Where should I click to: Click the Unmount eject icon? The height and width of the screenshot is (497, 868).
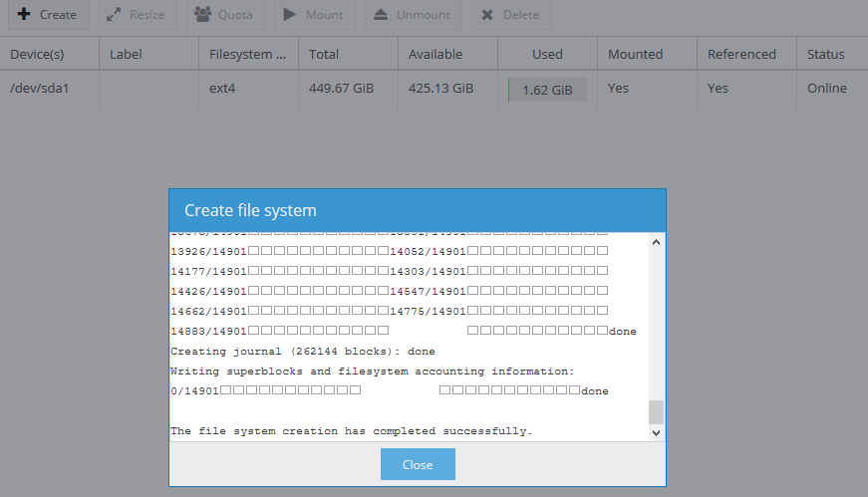click(381, 15)
